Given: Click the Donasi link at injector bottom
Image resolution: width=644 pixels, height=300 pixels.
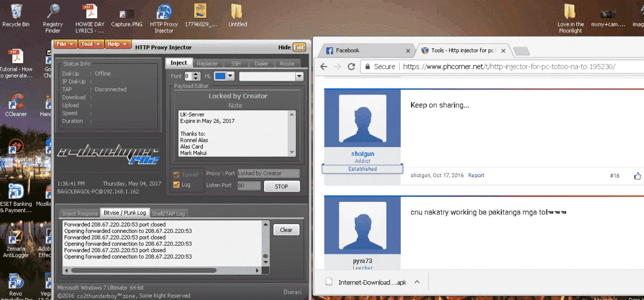Looking at the screenshot, I should pyautogui.click(x=292, y=292).
